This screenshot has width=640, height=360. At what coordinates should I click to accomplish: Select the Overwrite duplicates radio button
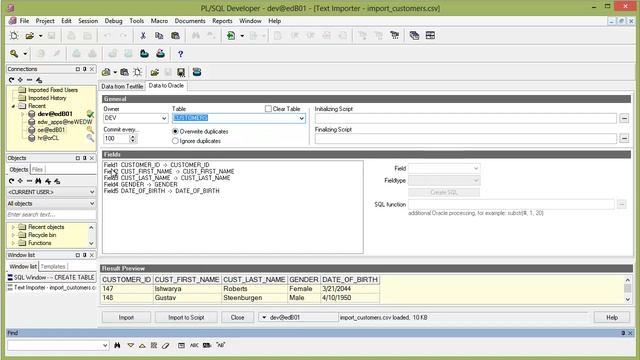[x=176, y=131]
